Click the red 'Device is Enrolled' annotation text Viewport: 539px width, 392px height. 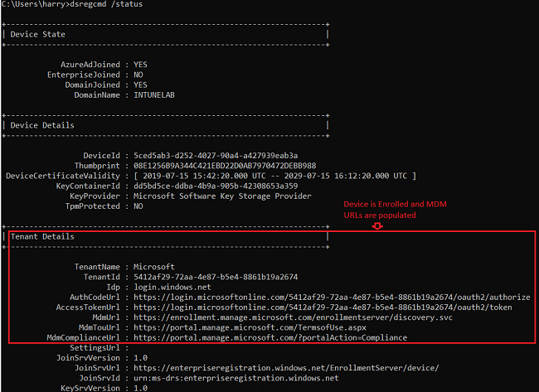pos(395,210)
